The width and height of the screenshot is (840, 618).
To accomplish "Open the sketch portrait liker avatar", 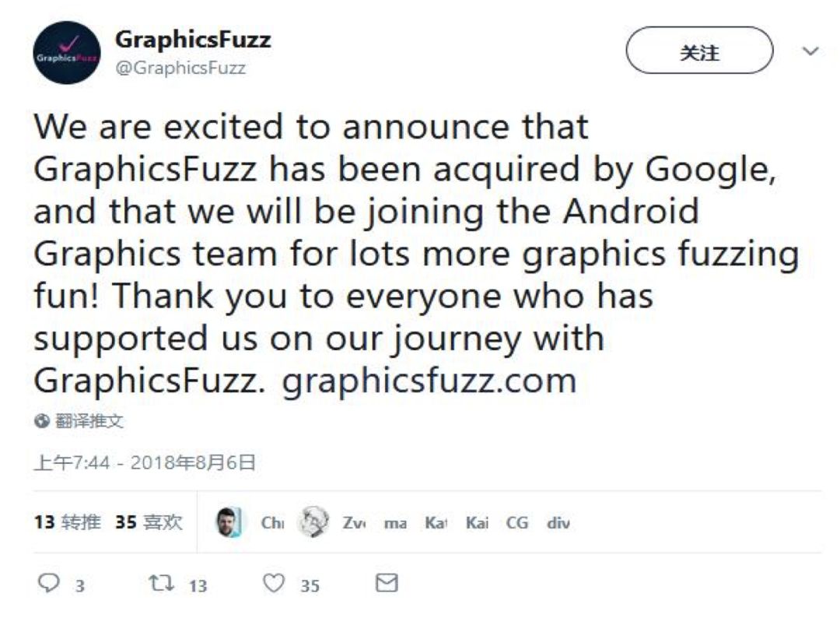I will pos(313,522).
